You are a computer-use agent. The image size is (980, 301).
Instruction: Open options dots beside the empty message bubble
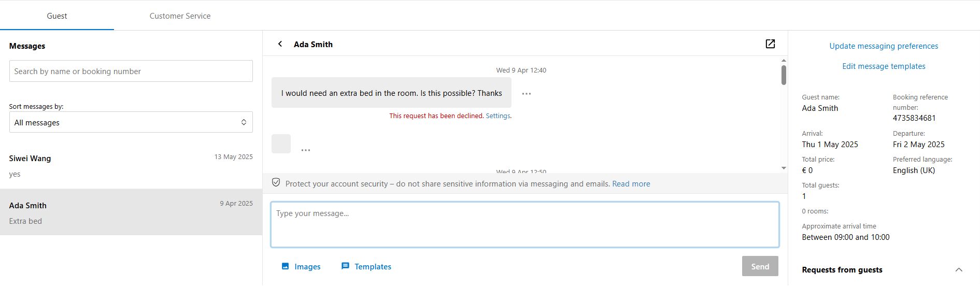click(306, 150)
